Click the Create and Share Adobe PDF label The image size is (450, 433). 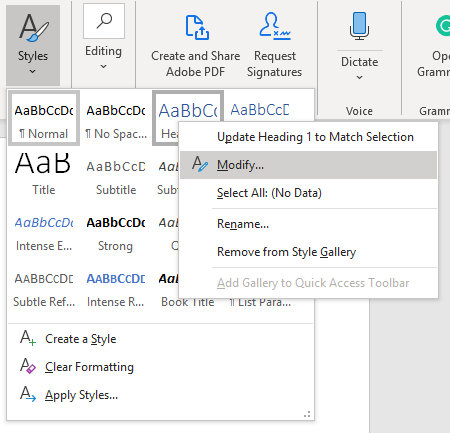(196, 64)
